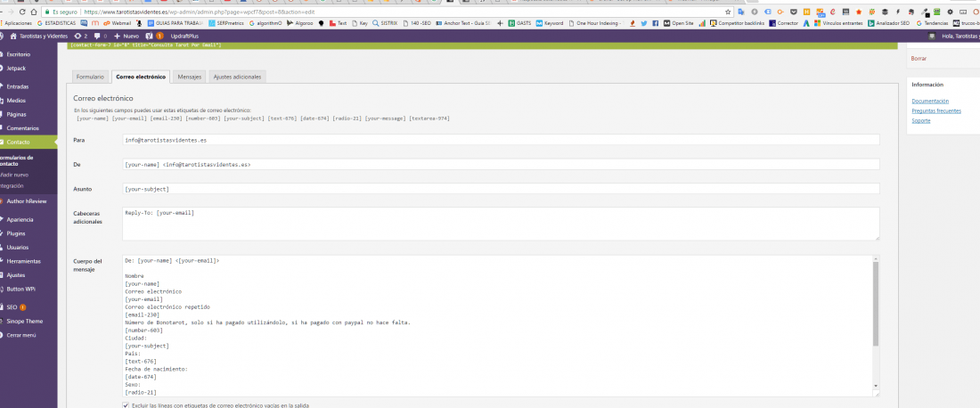Click the Facebook bookmark icon
Viewport: 980px width, 408px height.
655,23
